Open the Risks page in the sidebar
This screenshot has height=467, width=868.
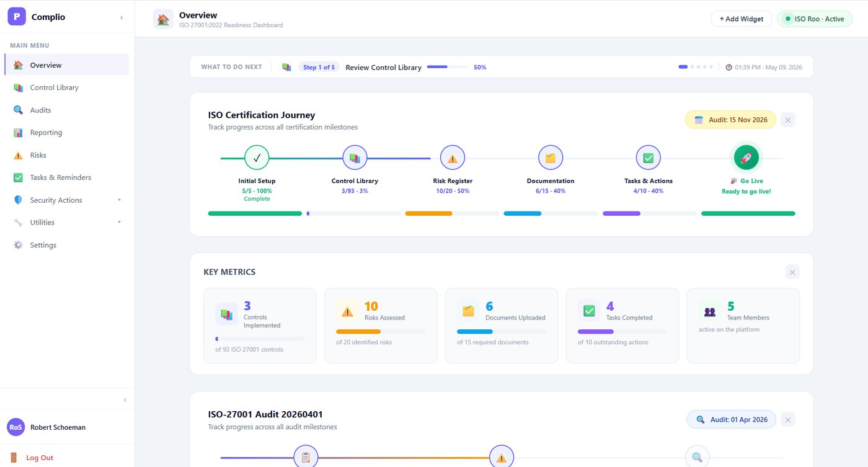[67, 155]
